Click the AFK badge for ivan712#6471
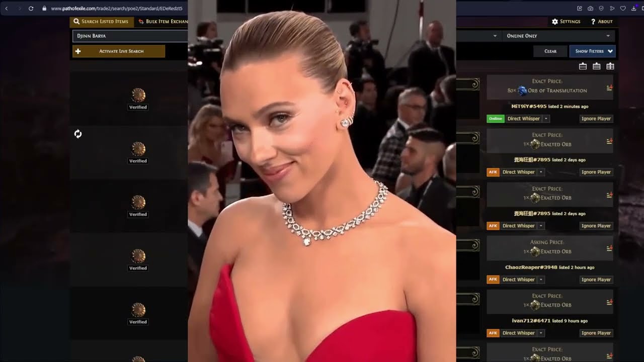 click(x=493, y=333)
